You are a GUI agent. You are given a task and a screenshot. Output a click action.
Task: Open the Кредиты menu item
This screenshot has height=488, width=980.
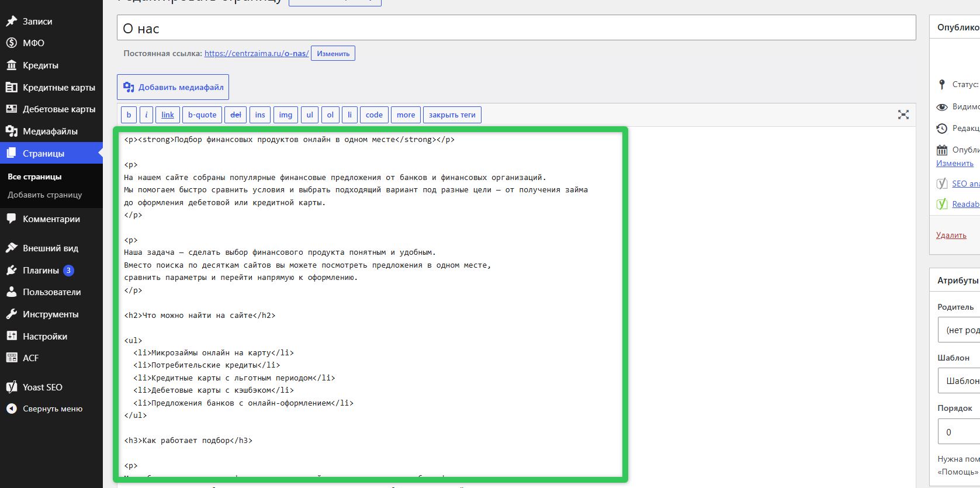(51, 65)
